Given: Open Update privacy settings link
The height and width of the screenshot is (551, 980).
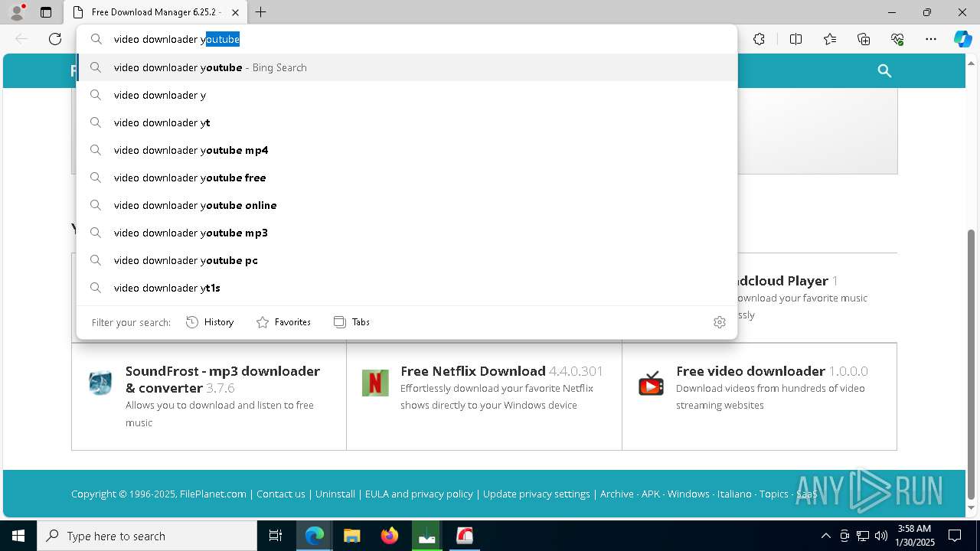Looking at the screenshot, I should [537, 494].
